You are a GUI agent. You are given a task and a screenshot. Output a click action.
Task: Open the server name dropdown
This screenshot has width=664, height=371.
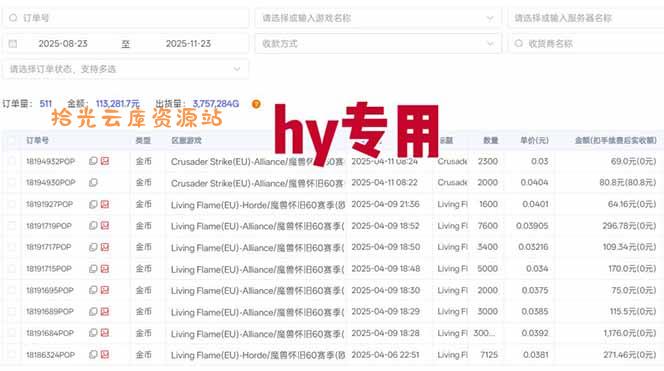tap(587, 18)
